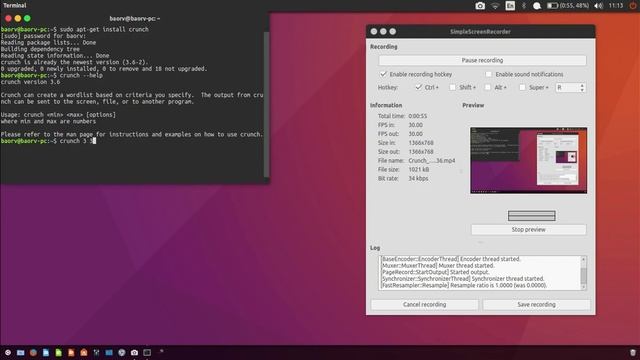Click the camera indicator in top panel

click(480, 6)
